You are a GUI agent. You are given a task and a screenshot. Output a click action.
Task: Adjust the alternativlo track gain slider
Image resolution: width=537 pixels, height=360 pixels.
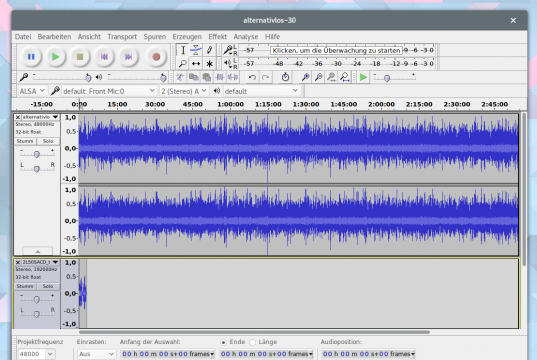37,154
